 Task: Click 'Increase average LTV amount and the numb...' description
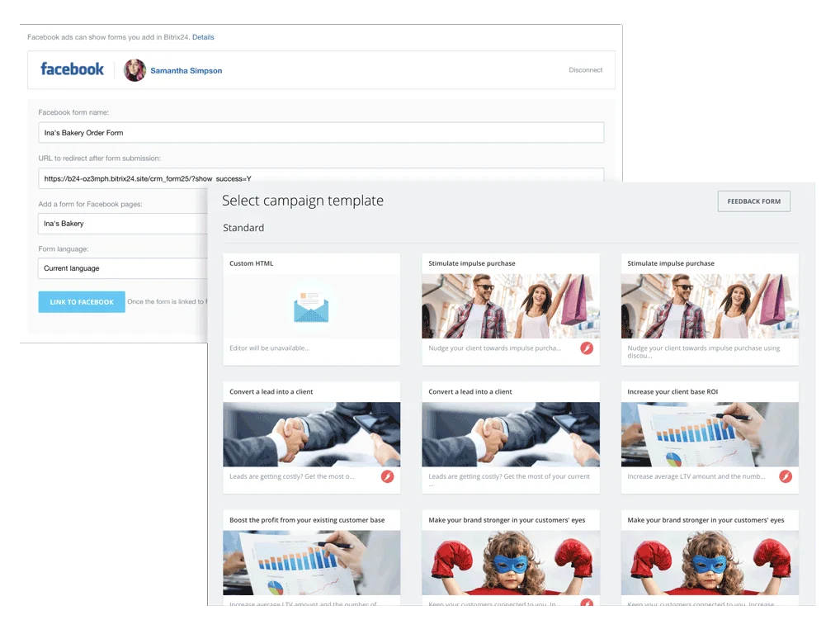click(x=696, y=476)
